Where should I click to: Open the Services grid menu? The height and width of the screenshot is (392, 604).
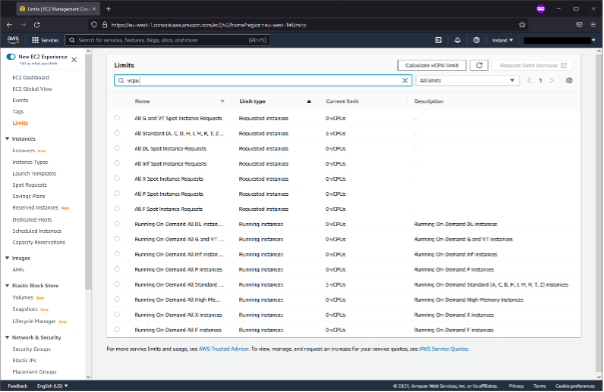(x=45, y=40)
